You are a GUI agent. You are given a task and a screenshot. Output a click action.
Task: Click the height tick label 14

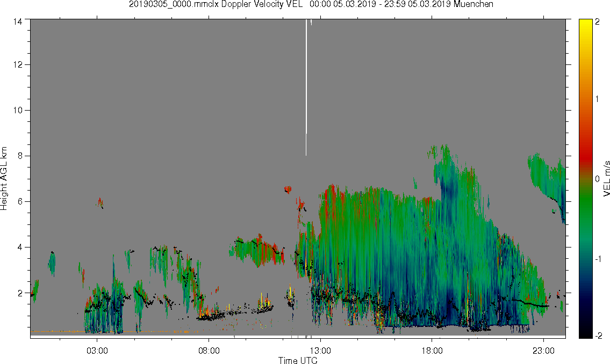click(x=17, y=22)
